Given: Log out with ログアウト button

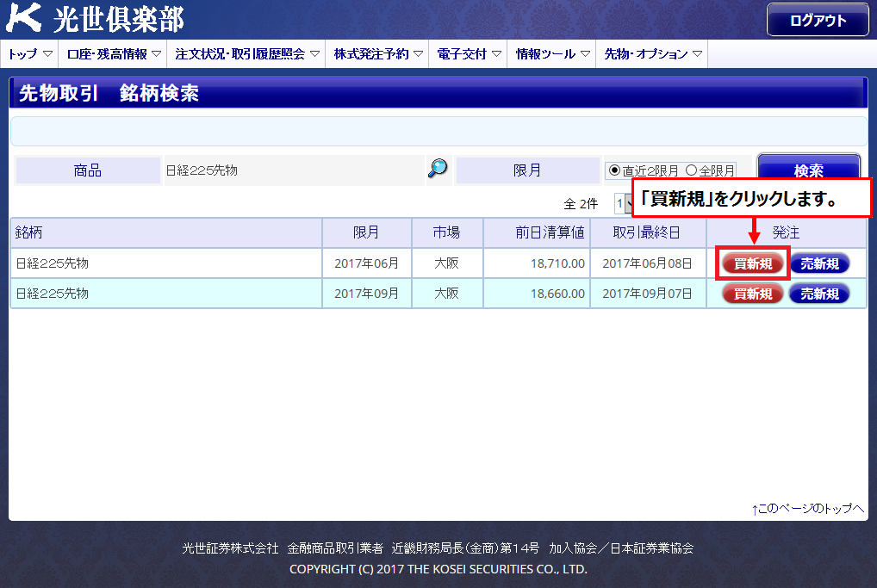Looking at the screenshot, I should pyautogui.click(x=818, y=20).
